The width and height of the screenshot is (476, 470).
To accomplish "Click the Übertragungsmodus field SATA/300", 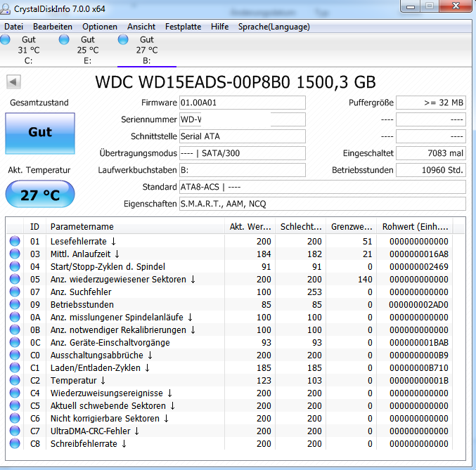I will click(x=243, y=153).
